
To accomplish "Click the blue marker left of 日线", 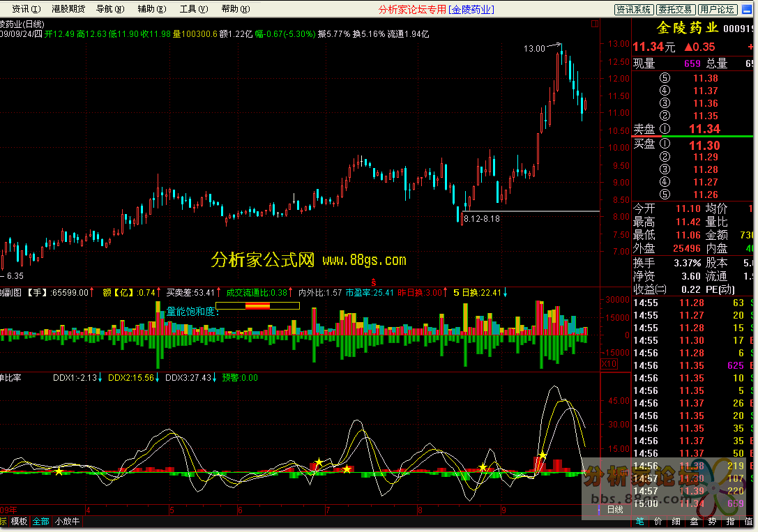I will click(x=600, y=509).
